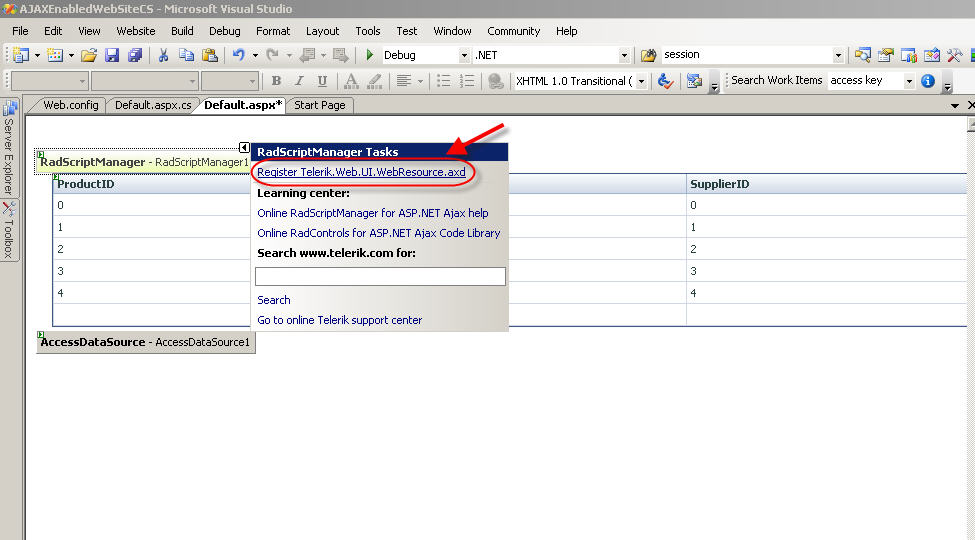Click the Search link in tasks panel
The width and height of the screenshot is (975, 540).
pyautogui.click(x=274, y=300)
